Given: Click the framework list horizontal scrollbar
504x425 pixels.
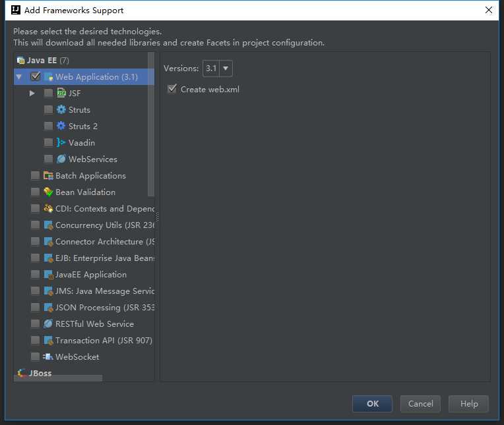Looking at the screenshot, I should coord(58,378).
